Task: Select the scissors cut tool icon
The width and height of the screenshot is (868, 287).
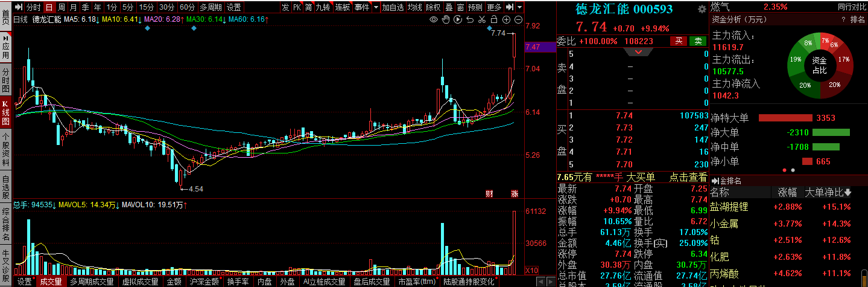Action: pos(481,20)
